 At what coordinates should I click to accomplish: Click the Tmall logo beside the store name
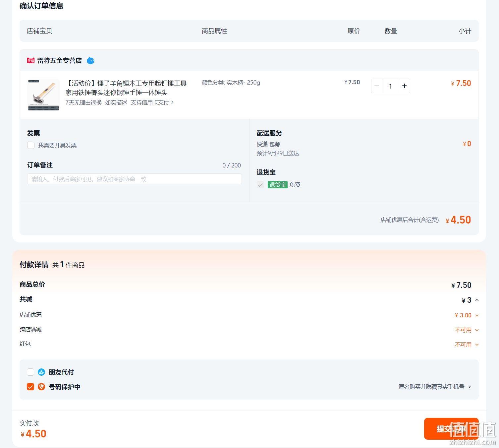[31, 60]
